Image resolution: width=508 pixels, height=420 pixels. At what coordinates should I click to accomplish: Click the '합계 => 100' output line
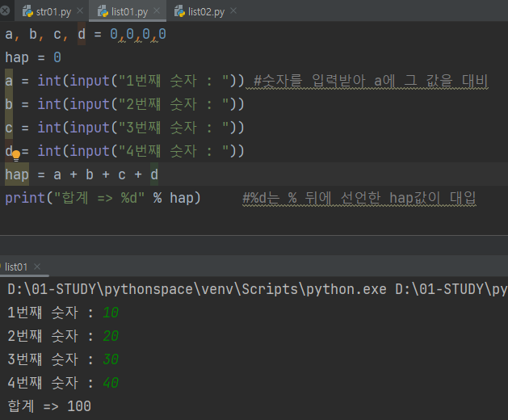(x=49, y=406)
